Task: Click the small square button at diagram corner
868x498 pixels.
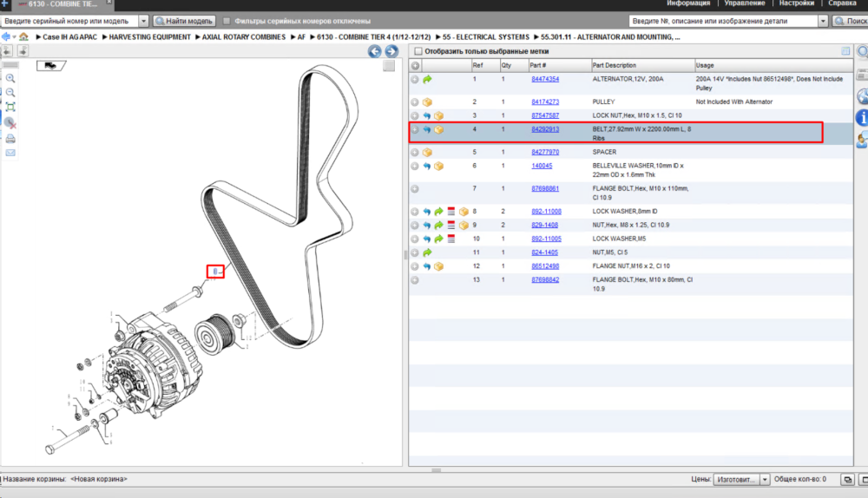Action: pyautogui.click(x=389, y=66)
